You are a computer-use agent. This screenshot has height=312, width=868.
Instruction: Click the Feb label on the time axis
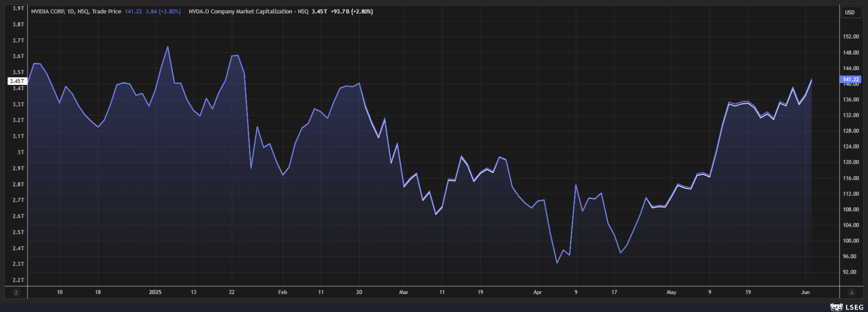click(x=283, y=292)
